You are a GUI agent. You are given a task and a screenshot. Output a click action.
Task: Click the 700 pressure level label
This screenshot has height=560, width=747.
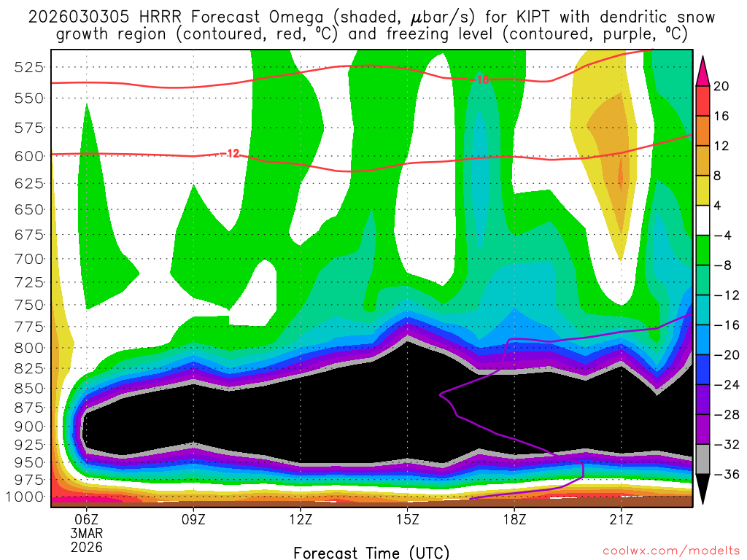[x=29, y=259]
